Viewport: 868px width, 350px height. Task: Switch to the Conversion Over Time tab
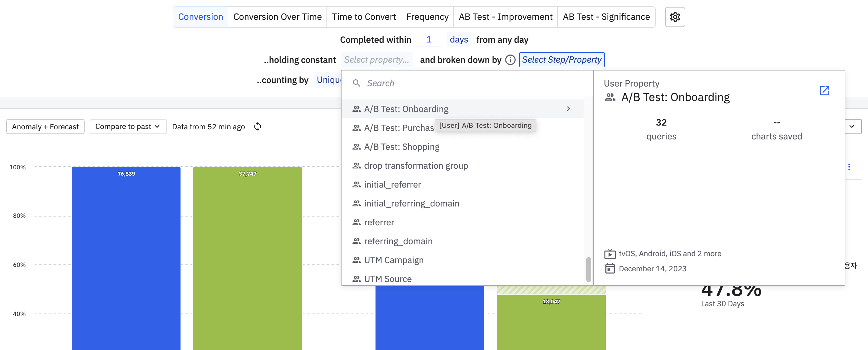[277, 17]
